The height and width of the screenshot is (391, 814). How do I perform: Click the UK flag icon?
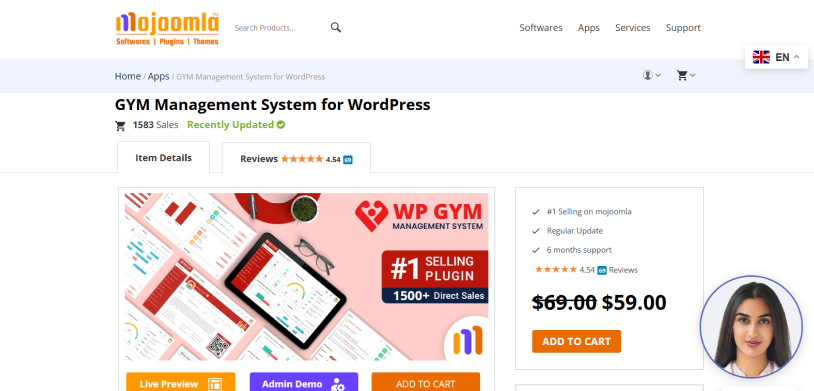tap(761, 57)
